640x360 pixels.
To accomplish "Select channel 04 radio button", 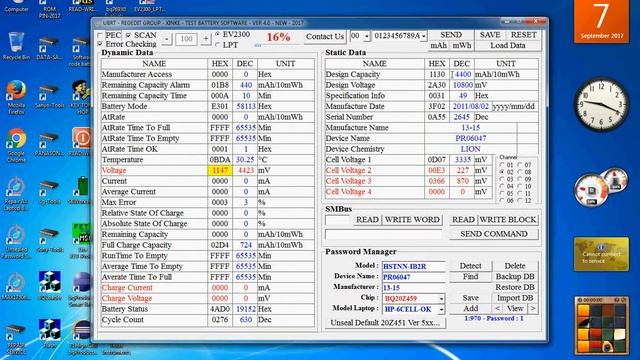I will pyautogui.click(x=502, y=186).
